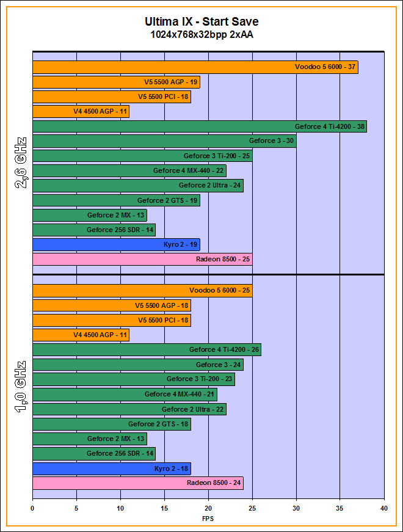Click the '40' tick on the x-axis
Screen dimensions: 403x532
(x=383, y=508)
